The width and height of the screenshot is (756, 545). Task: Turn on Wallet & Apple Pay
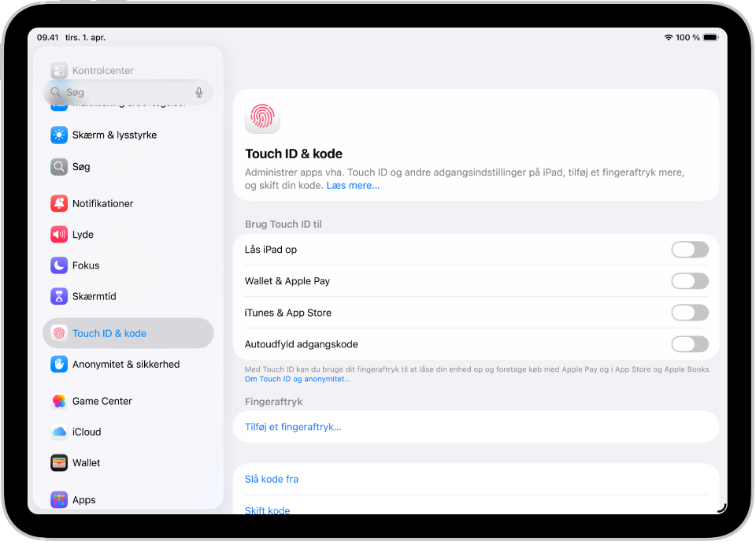(x=690, y=281)
